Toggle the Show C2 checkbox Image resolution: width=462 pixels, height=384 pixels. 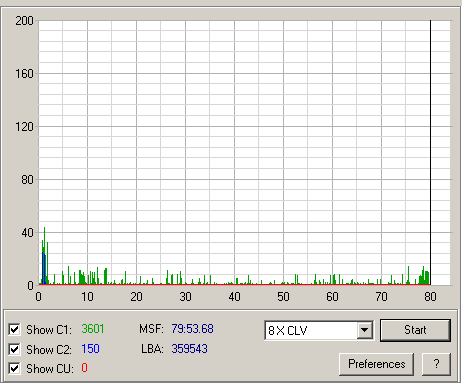pos(14,349)
